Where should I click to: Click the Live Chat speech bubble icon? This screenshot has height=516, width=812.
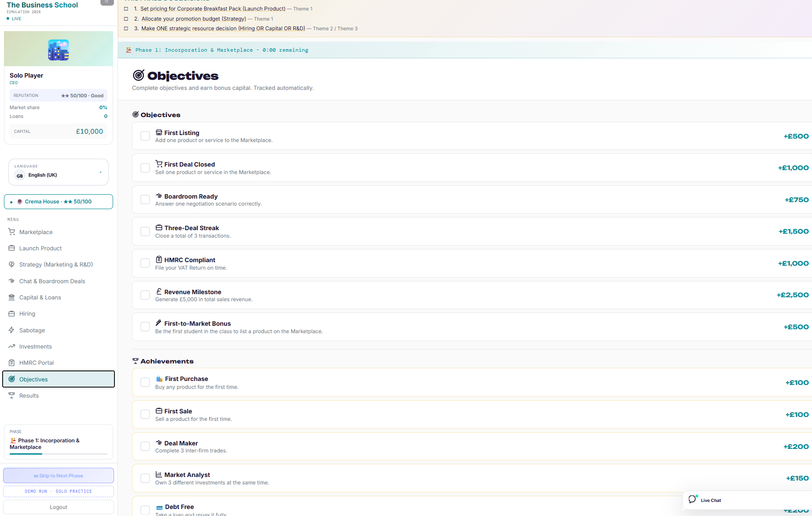tap(693, 499)
